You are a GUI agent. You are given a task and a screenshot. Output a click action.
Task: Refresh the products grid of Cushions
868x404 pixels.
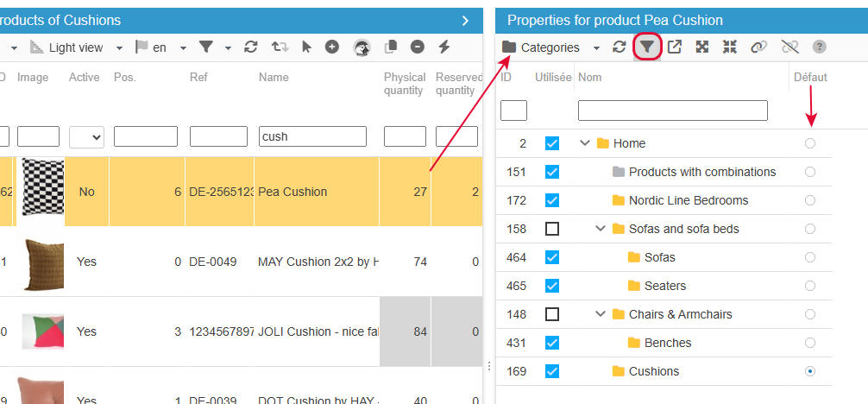(251, 47)
